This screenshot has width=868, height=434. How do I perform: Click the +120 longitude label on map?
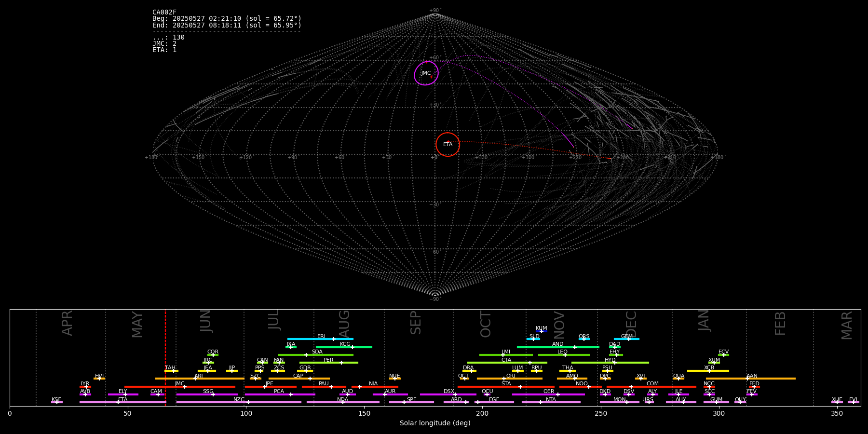(245, 157)
